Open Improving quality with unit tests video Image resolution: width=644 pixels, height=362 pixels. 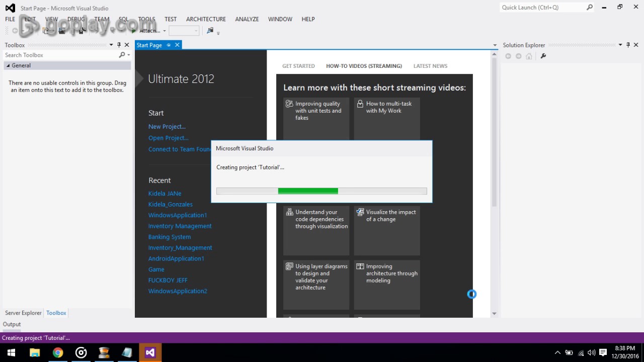coord(316,119)
